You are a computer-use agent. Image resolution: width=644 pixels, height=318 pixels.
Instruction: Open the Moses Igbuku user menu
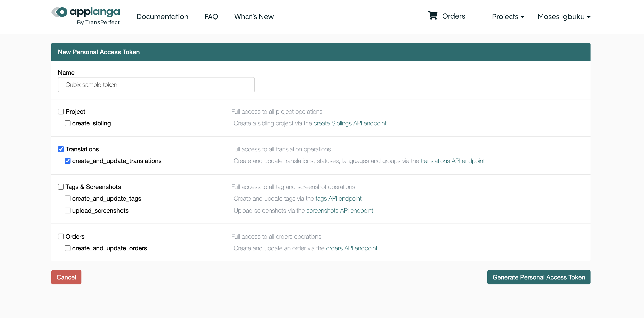coord(564,17)
